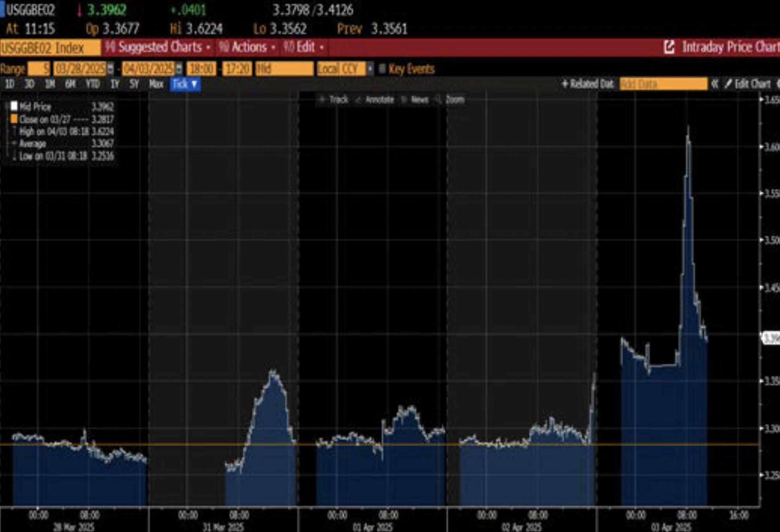Open the start date calendar picker
This screenshot has width=780, height=532.
(x=111, y=69)
